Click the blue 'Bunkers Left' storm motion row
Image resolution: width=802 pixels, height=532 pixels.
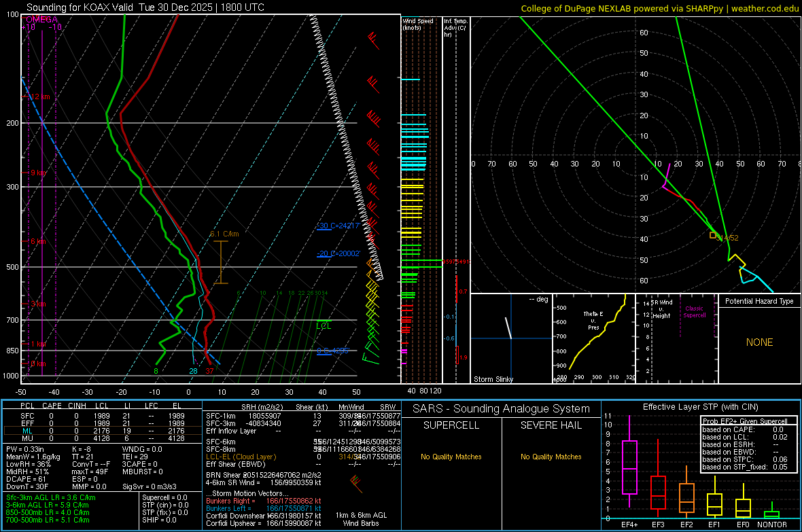click(264, 508)
